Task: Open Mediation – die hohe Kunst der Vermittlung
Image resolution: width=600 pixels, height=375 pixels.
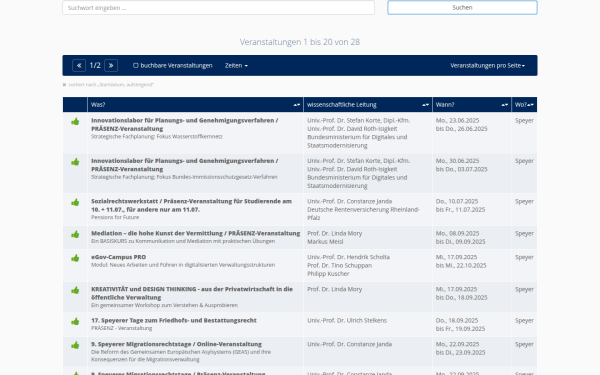Action: pos(196,233)
